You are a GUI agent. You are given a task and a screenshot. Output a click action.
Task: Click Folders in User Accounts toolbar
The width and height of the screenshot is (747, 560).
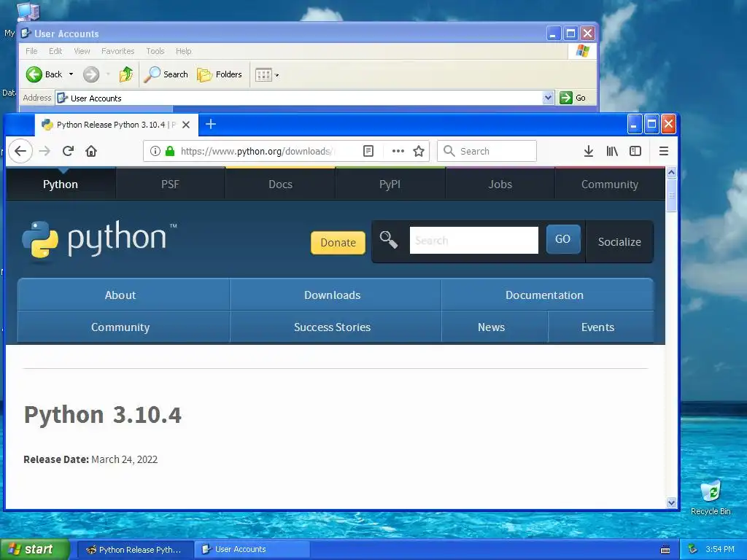pyautogui.click(x=220, y=74)
